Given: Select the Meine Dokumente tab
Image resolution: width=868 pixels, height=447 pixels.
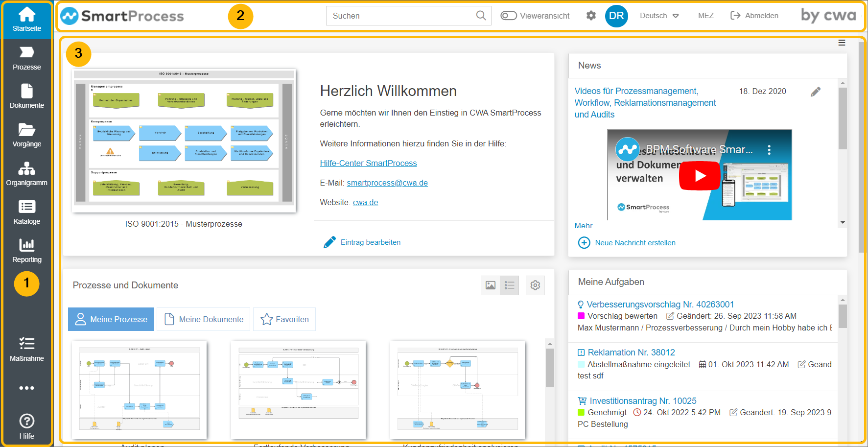Looking at the screenshot, I should click(x=204, y=319).
